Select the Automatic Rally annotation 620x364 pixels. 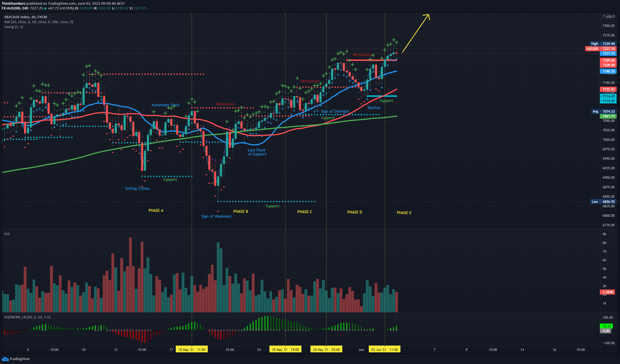tap(165, 105)
